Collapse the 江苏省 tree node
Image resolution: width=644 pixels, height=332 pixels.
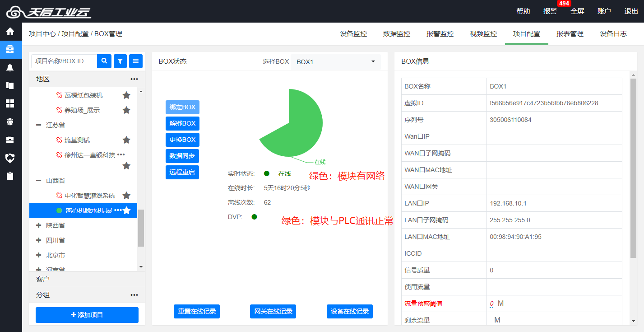click(38, 125)
